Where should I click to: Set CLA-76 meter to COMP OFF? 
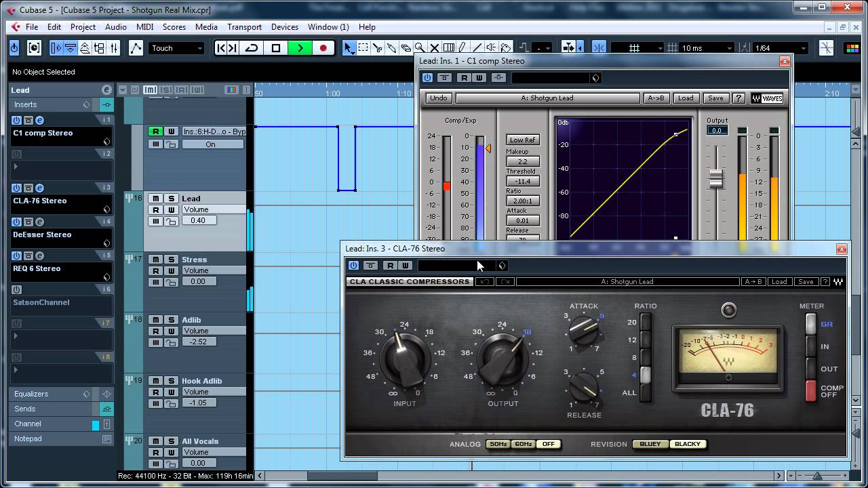[811, 391]
